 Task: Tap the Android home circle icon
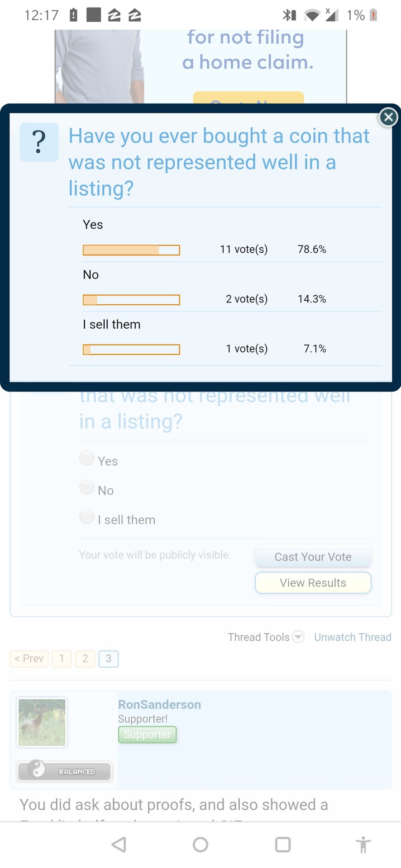click(200, 844)
